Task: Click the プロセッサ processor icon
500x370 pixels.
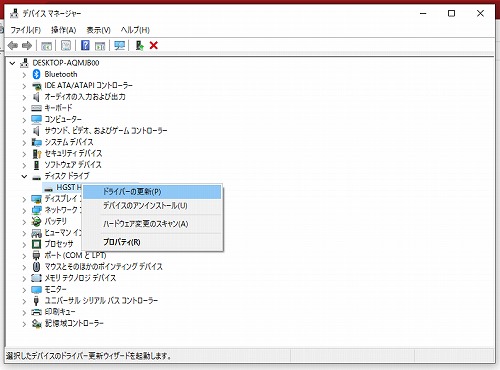Action: 36,244
